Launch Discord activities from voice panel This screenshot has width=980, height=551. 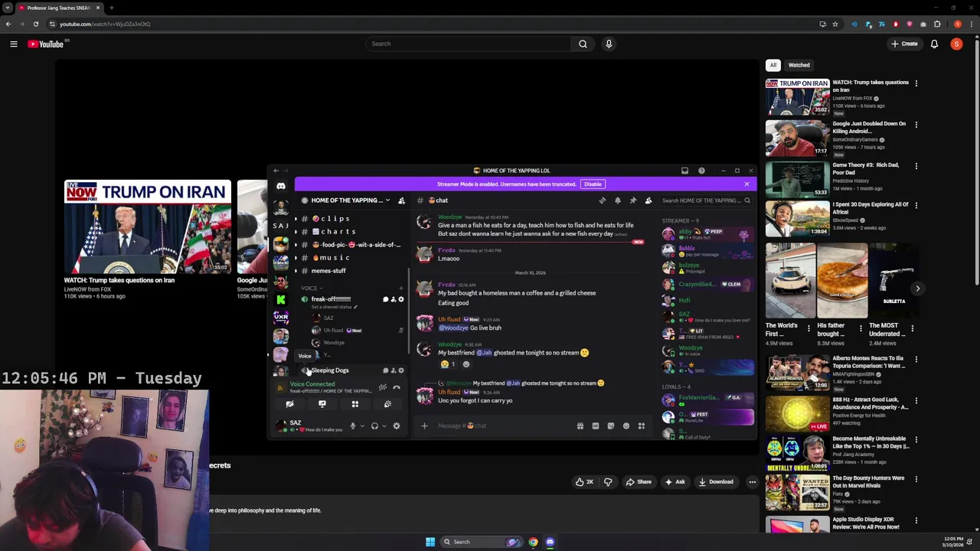pos(354,404)
